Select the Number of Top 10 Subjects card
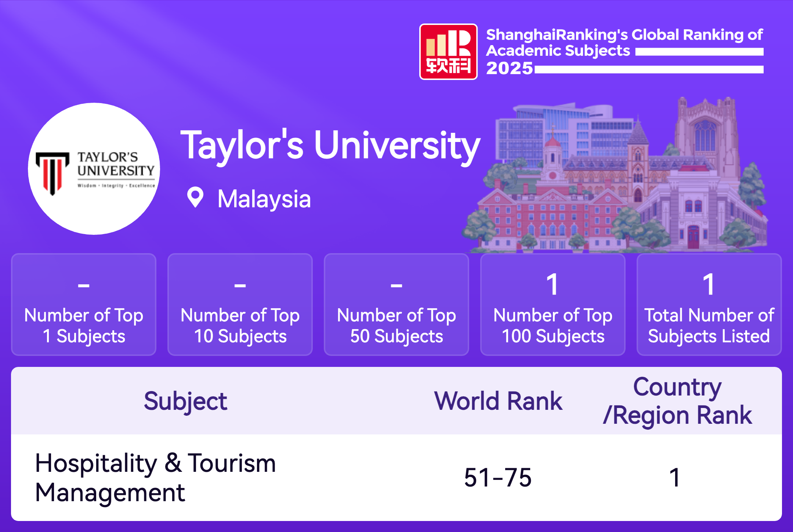793x532 pixels. [x=240, y=305]
